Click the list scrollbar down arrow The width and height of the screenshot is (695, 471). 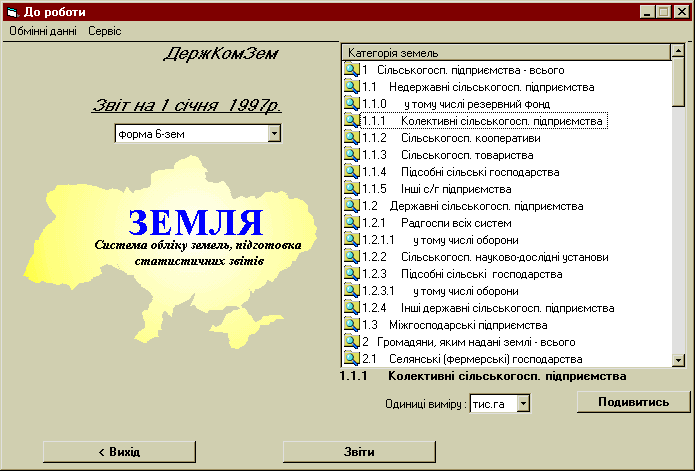click(x=678, y=360)
